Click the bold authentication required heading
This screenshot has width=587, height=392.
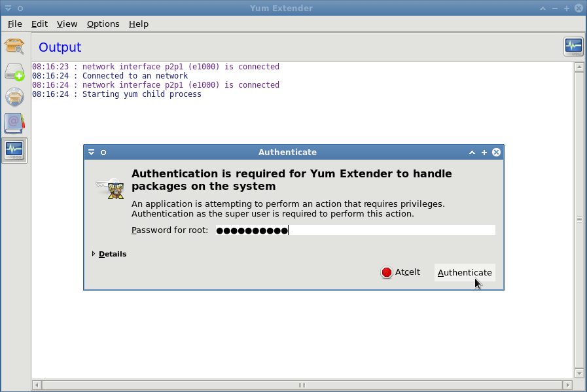292,180
